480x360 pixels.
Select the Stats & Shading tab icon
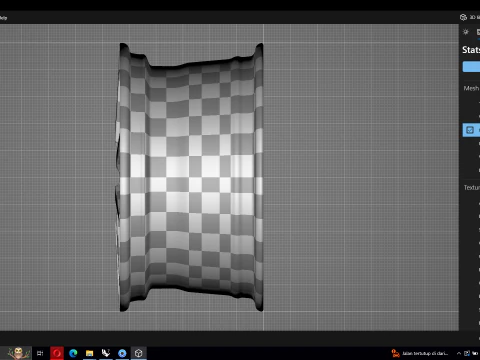click(x=478, y=32)
